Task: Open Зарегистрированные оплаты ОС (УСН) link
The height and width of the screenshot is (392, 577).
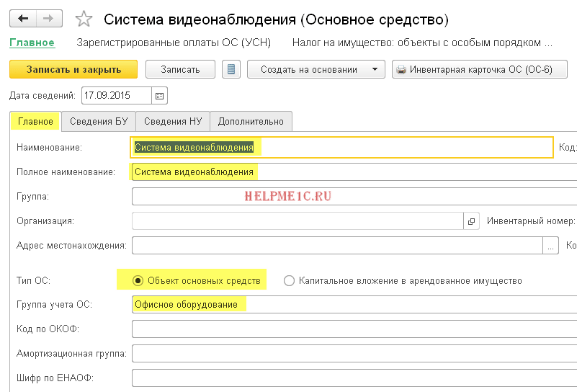Action: coord(174,43)
